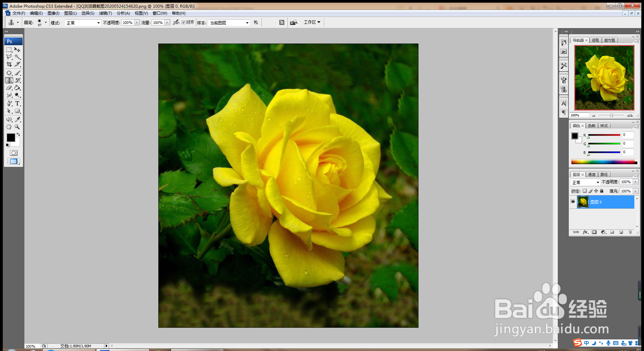The height and width of the screenshot is (351, 644).
Task: Toggle Quick Mask mode button
Action: tap(14, 153)
